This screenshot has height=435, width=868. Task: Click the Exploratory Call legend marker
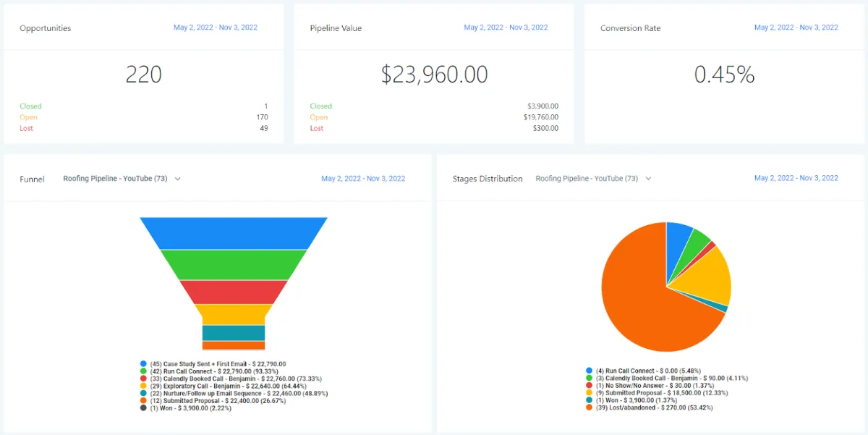(144, 386)
